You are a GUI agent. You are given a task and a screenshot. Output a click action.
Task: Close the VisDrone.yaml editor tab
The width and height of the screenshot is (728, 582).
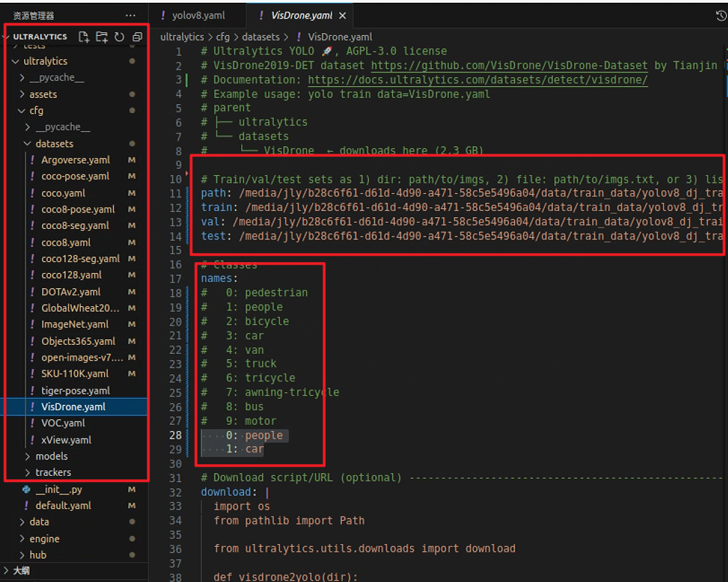pyautogui.click(x=343, y=15)
